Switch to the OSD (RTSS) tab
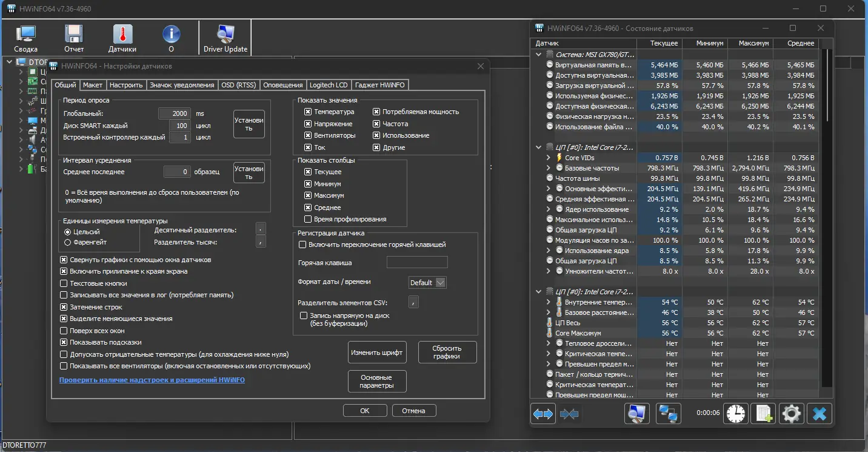The width and height of the screenshot is (868, 452). tap(238, 85)
